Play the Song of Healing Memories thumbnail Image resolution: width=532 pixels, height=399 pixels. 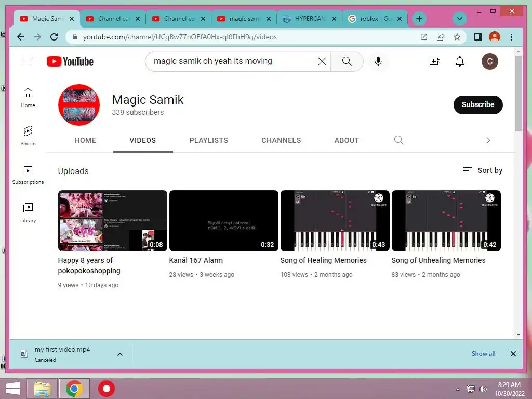point(335,221)
